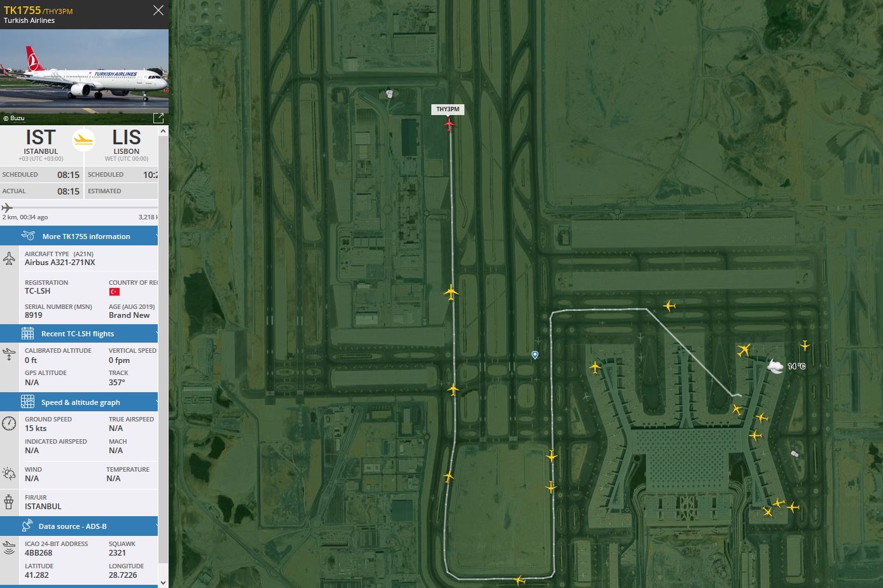Click the THY3PM callsign label on the map

pos(448,109)
